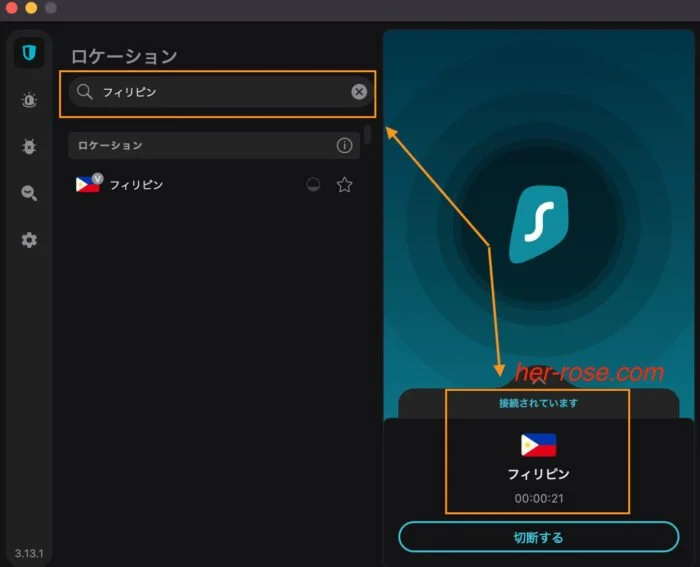Click the ロケーション section header bar
This screenshot has height=567, width=700.
214,146
